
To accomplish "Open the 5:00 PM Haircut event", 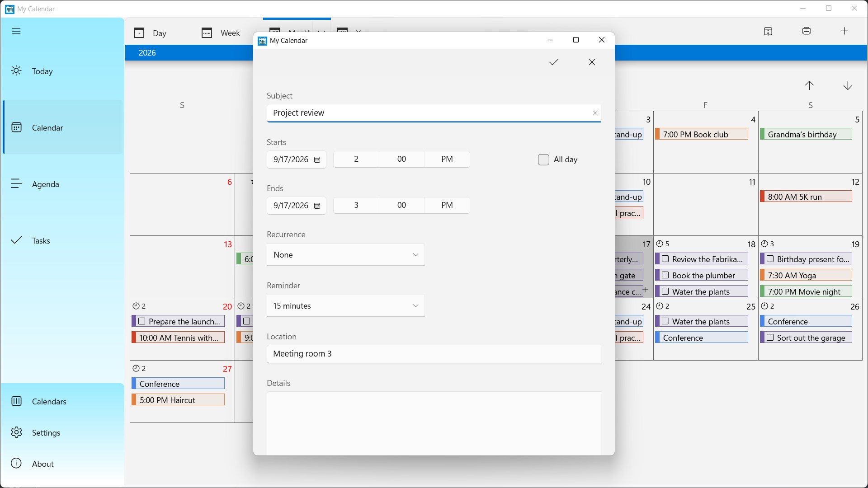I will (178, 400).
